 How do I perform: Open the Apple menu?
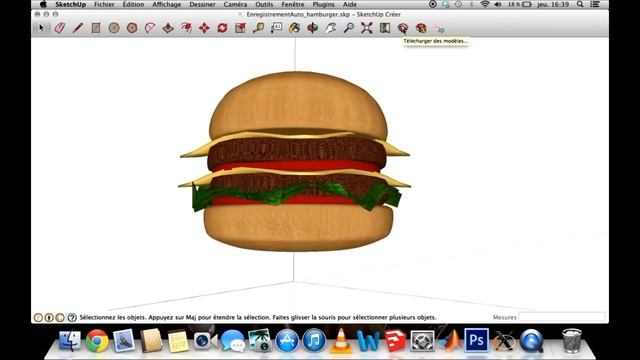(x=43, y=4)
